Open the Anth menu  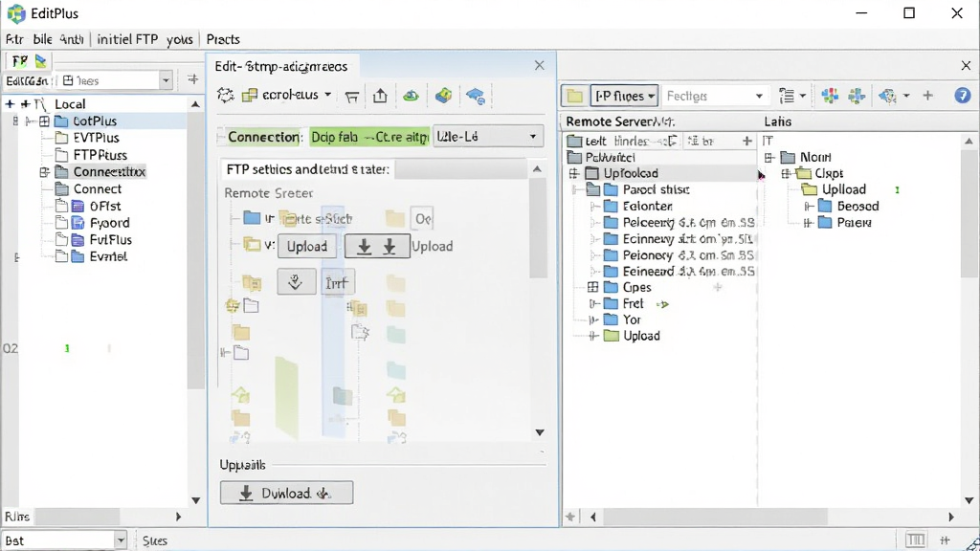[72, 38]
